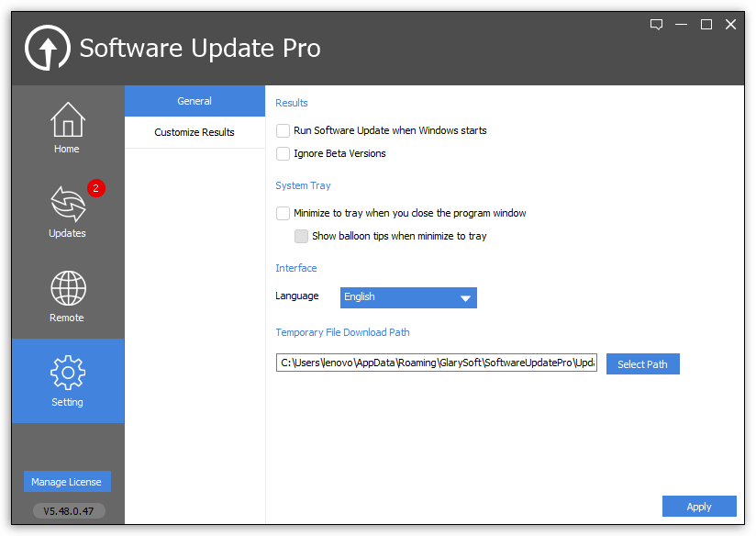The image size is (756, 536).
Task: Click the Temporary File Download Path heading
Action: pos(342,332)
